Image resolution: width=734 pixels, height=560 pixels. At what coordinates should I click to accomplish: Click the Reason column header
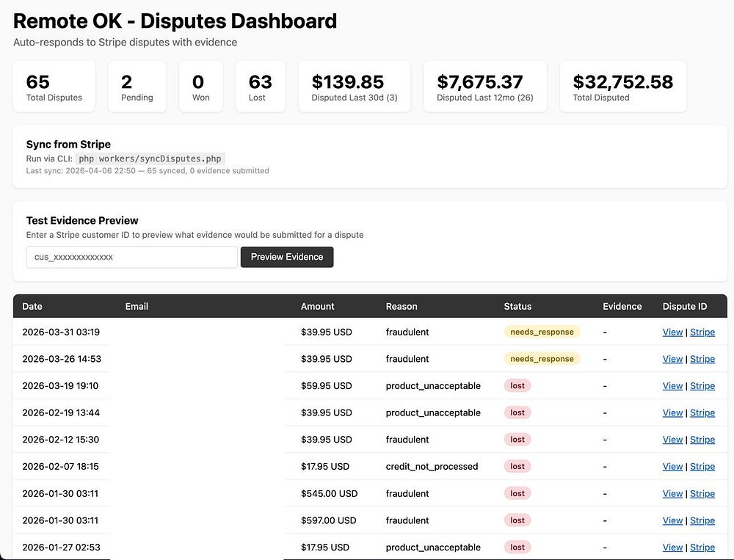pyautogui.click(x=401, y=306)
